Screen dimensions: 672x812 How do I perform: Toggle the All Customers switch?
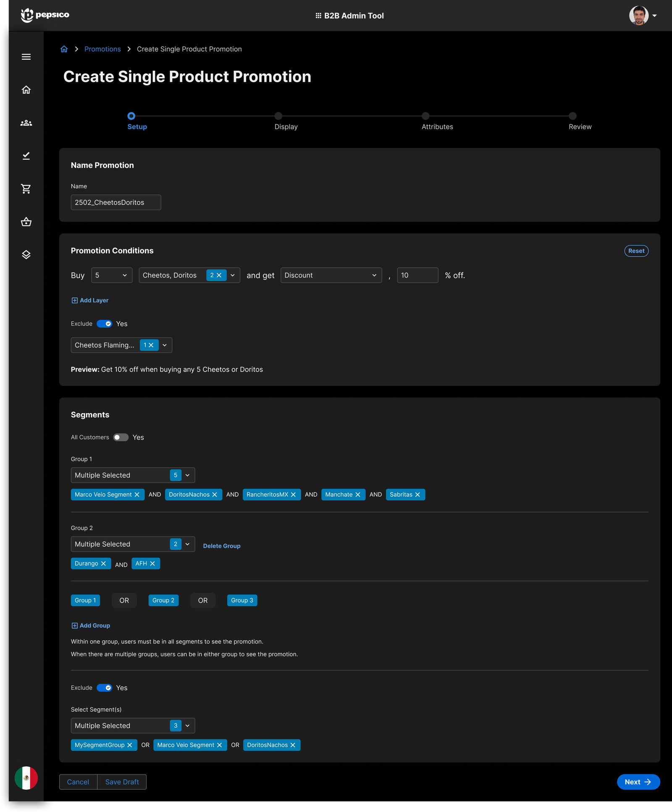click(x=121, y=437)
